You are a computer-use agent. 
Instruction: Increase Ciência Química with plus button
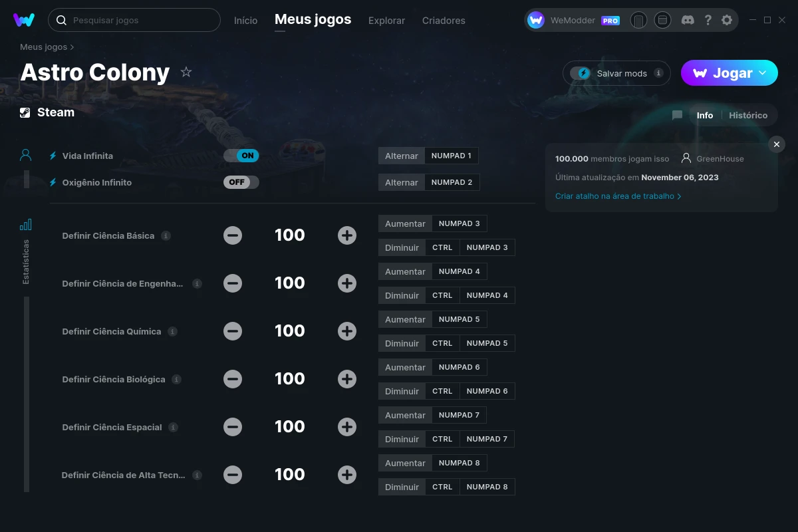point(347,331)
